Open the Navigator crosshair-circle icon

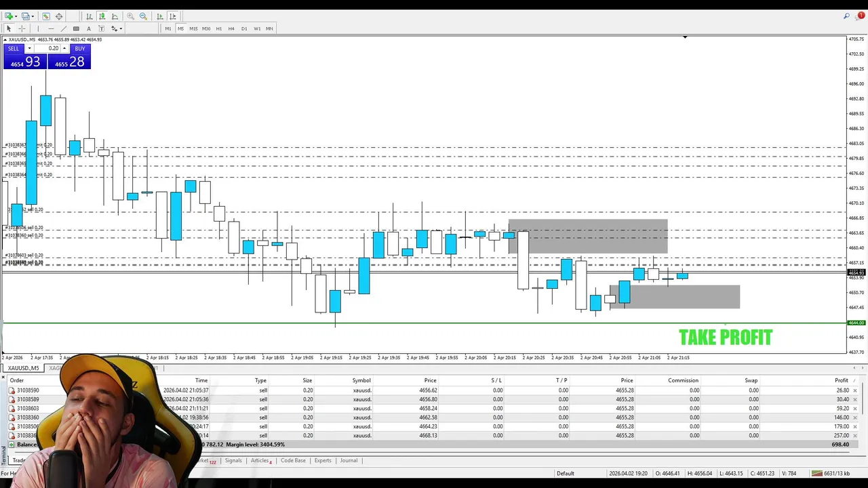click(59, 16)
